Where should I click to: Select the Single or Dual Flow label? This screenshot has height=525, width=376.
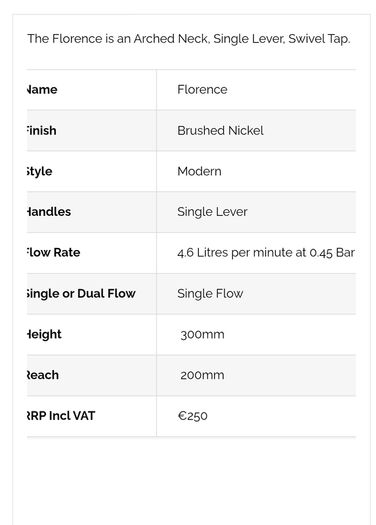[x=81, y=293]
